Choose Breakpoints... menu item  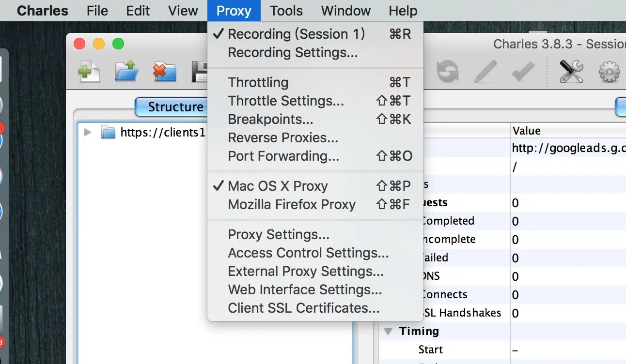point(315,119)
